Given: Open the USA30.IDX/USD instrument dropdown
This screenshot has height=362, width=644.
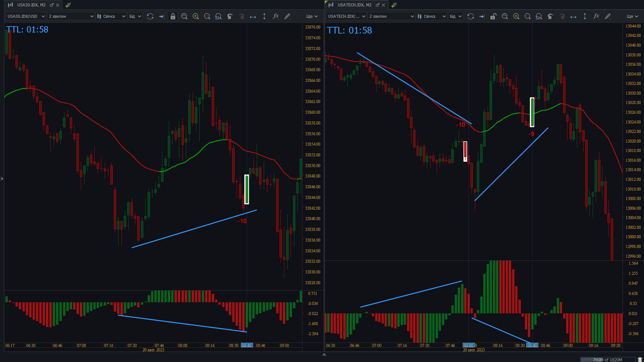Looking at the screenshot, I should (26, 16).
